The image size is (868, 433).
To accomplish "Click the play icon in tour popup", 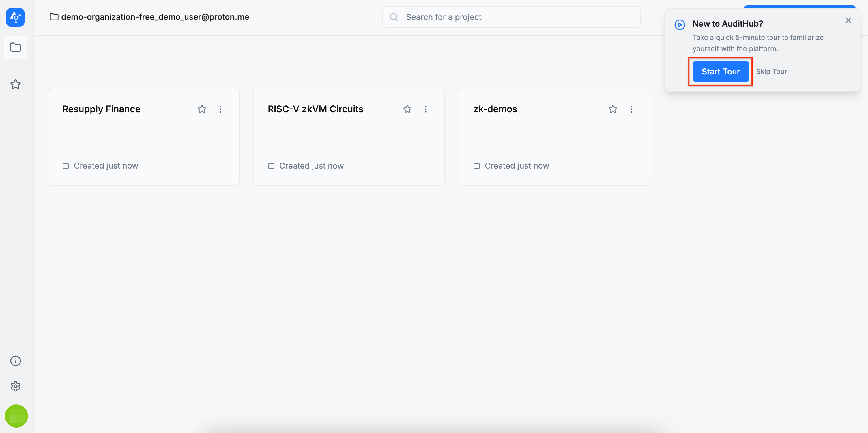I will click(x=679, y=25).
